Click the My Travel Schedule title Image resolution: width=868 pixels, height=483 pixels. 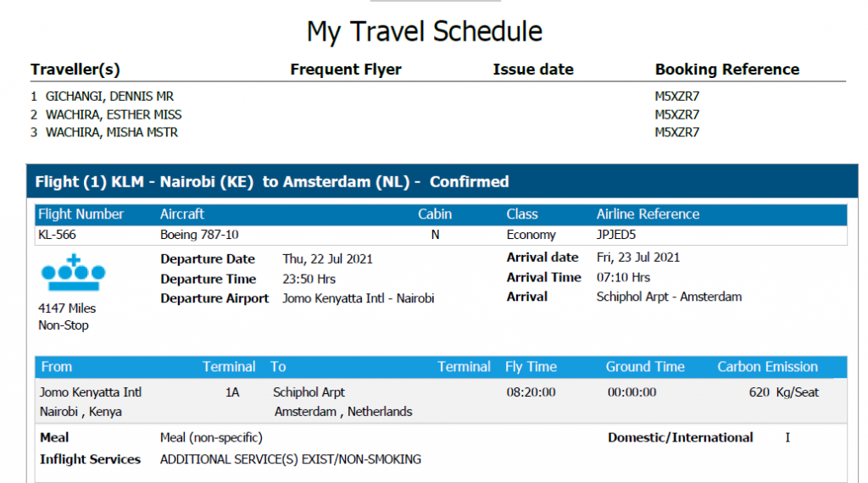point(425,31)
